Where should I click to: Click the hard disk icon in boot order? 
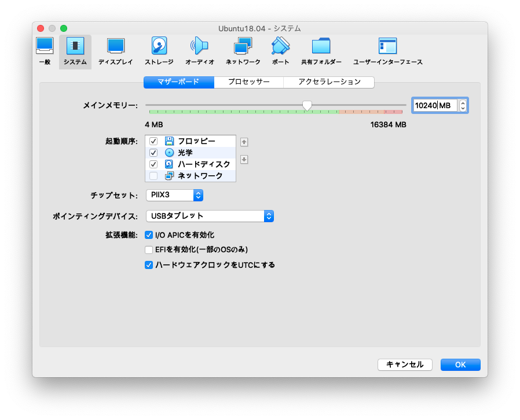[x=169, y=164]
